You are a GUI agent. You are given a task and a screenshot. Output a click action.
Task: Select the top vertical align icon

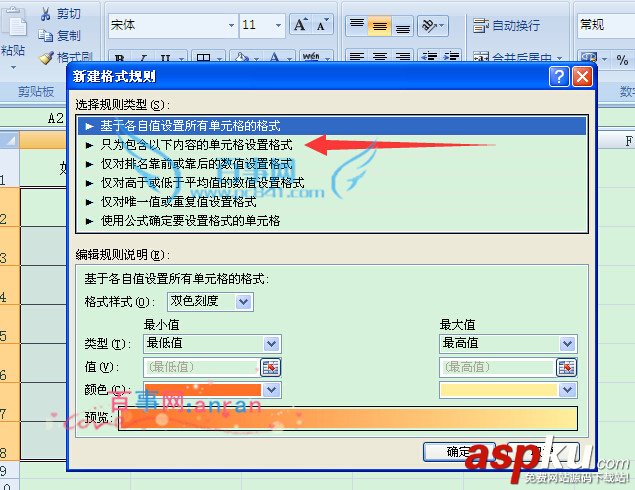tap(356, 26)
